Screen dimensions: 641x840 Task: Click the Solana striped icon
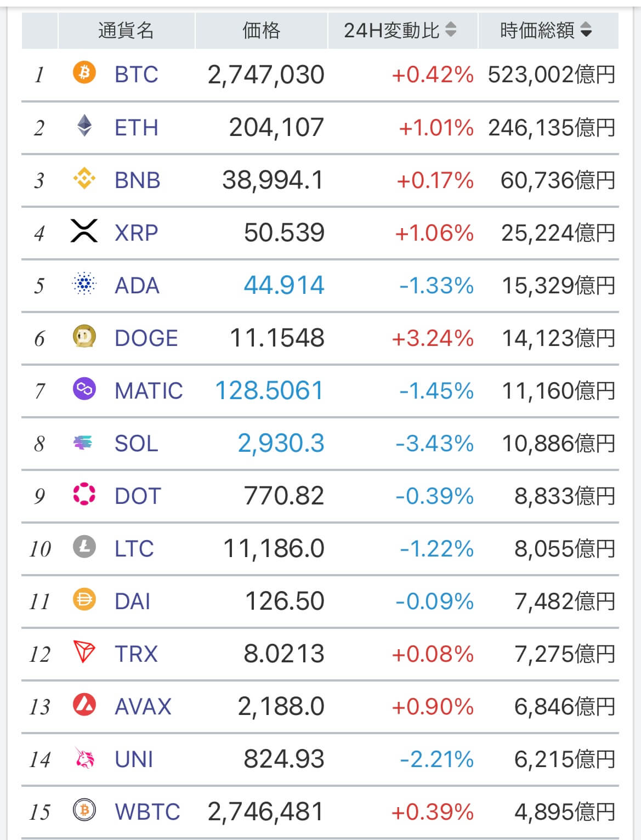[84, 442]
